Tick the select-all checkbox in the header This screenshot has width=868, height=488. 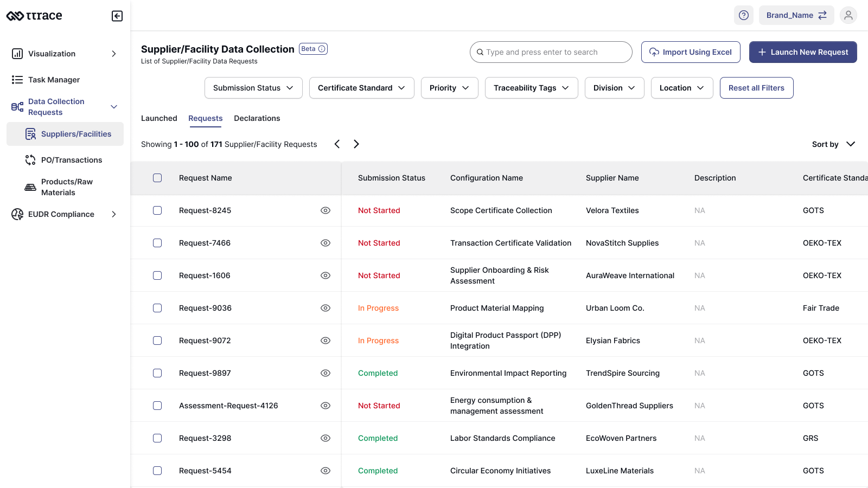[x=157, y=178]
